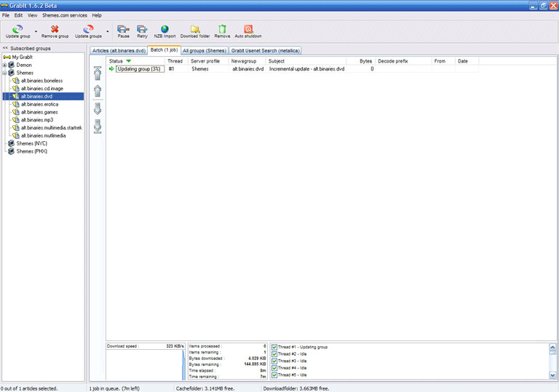Open NZB Import from the toolbar

point(164,29)
